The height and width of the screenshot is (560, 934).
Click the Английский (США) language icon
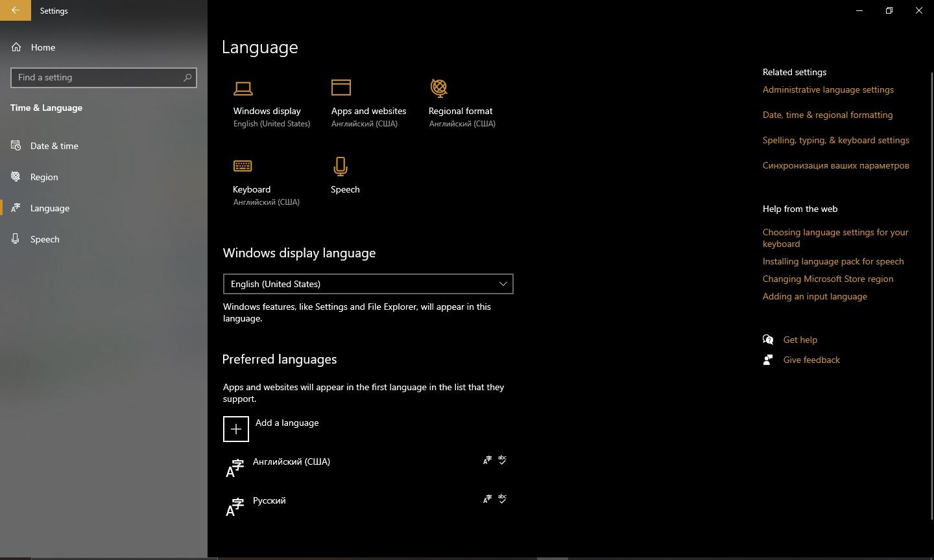235,468
